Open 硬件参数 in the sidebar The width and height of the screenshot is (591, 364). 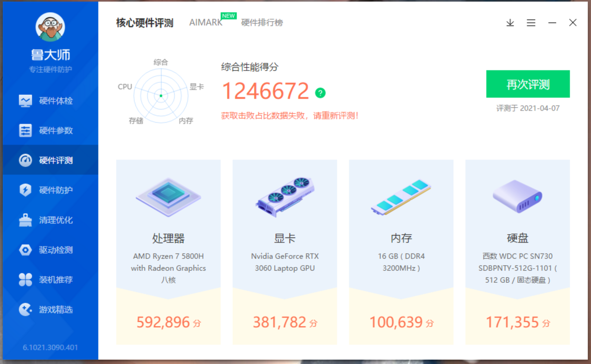point(51,130)
